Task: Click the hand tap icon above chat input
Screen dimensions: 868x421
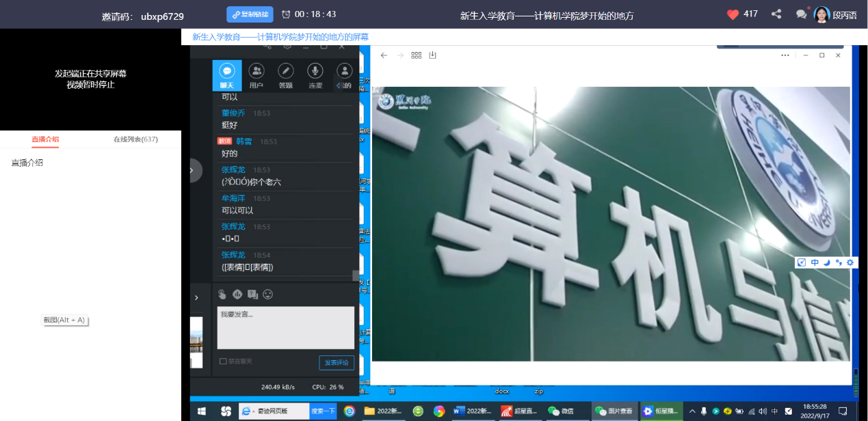Action: pyautogui.click(x=222, y=295)
